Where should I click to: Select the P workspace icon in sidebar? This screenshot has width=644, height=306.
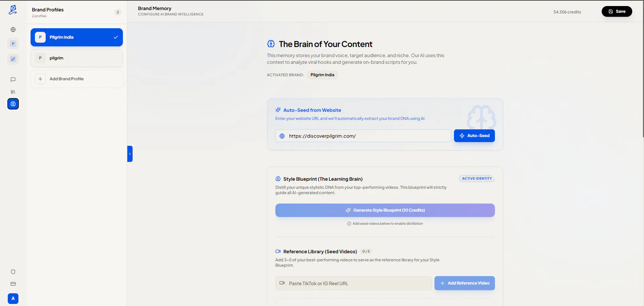point(13,44)
